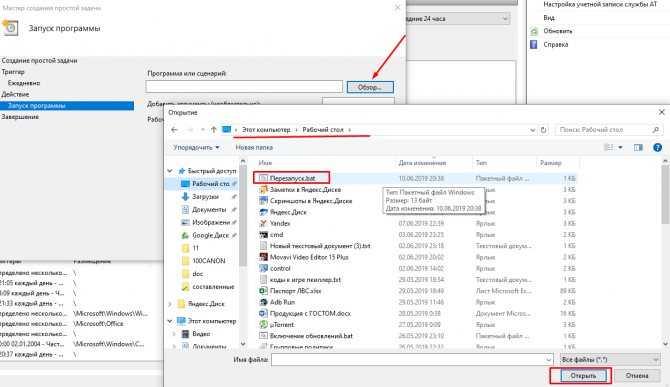Go up one folder level with the up arrow
670x387 pixels.
214,130
